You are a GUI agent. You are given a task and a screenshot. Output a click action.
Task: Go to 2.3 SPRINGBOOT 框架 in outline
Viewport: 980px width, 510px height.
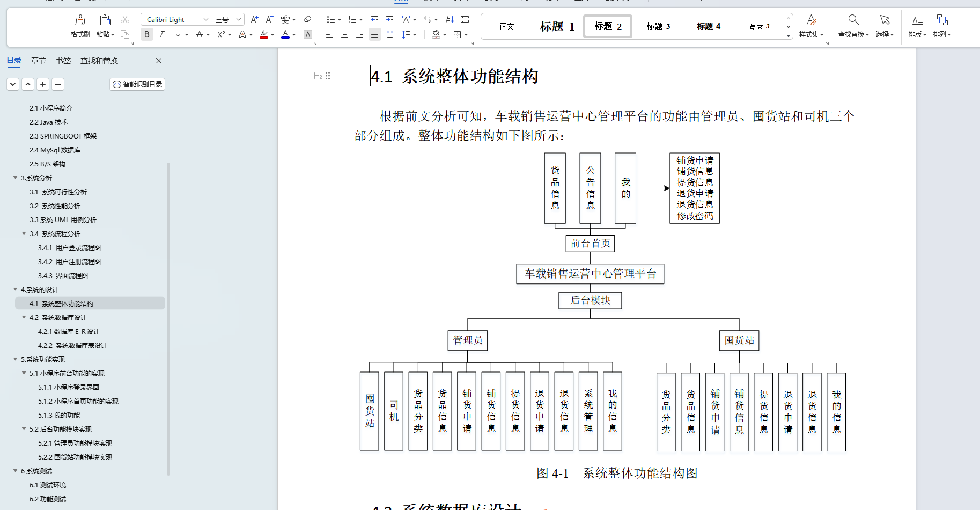[63, 136]
